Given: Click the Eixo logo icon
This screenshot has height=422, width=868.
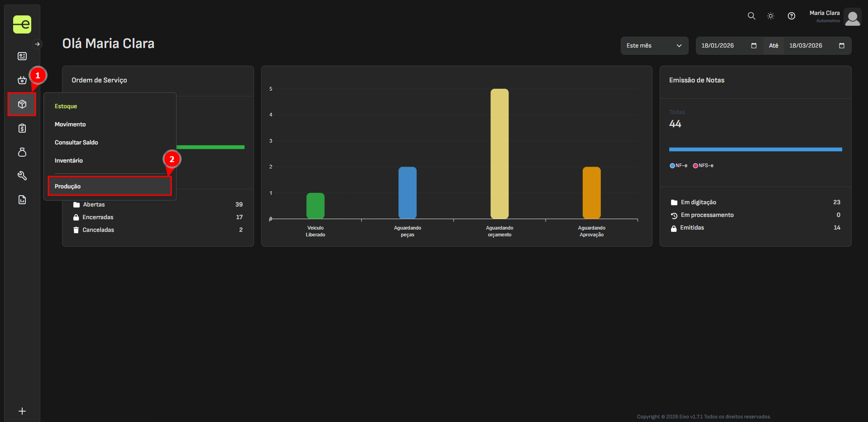Looking at the screenshot, I should click(22, 24).
